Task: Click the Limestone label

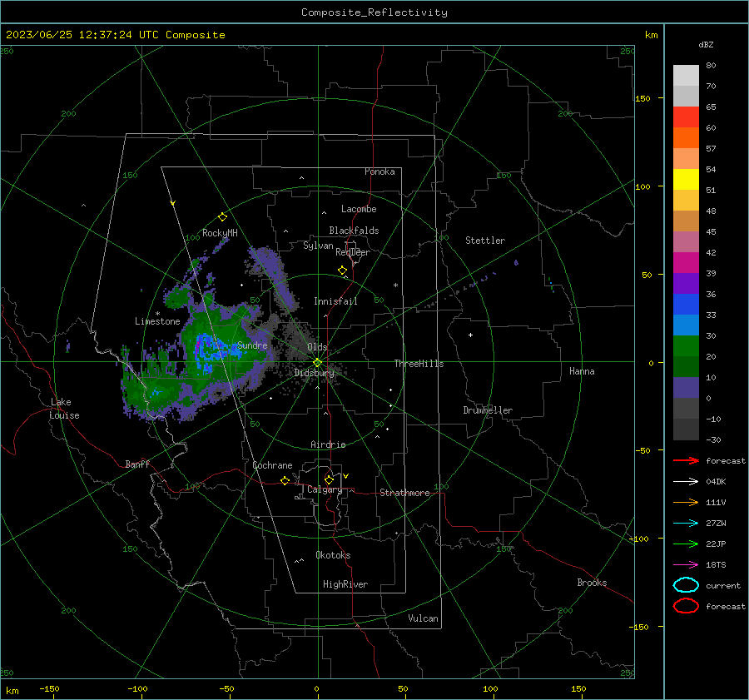Action: [157, 321]
